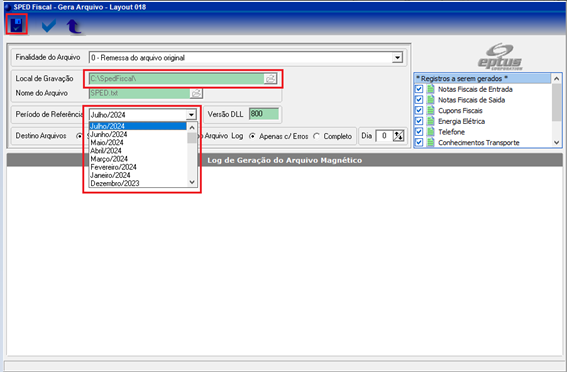Click the Dia number field

384,136
